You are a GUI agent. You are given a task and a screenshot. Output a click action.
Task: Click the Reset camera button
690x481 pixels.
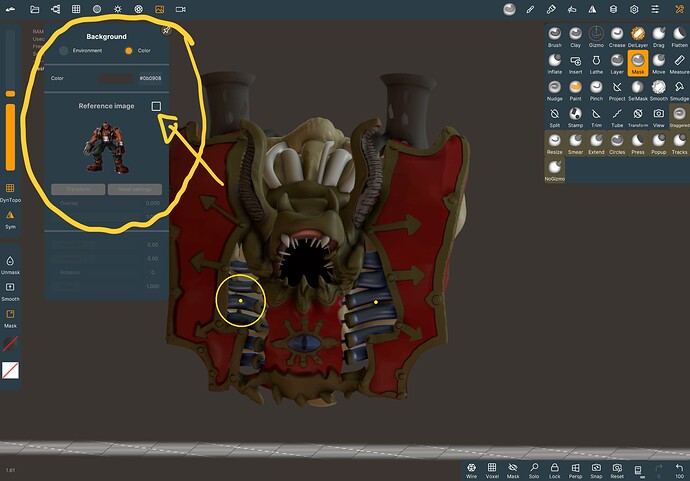[617, 470]
